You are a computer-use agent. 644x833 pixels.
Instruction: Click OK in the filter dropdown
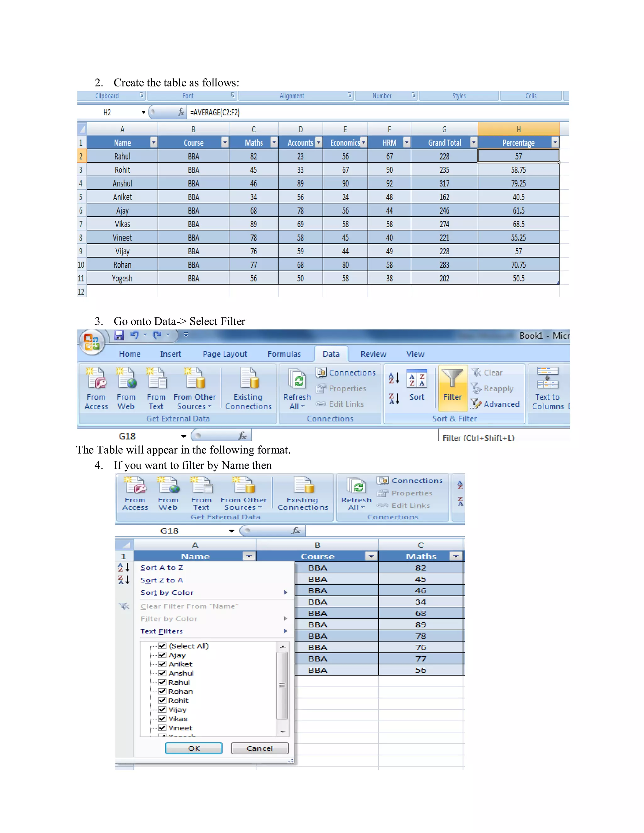194,748
